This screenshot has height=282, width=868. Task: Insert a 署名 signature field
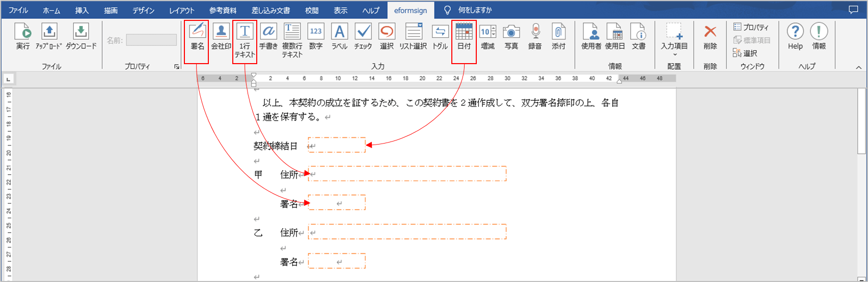(x=197, y=36)
